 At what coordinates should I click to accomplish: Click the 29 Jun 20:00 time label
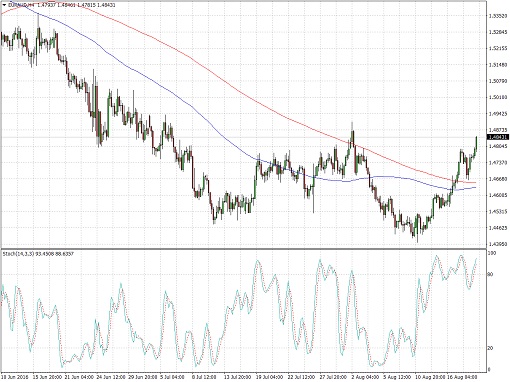(x=142, y=377)
